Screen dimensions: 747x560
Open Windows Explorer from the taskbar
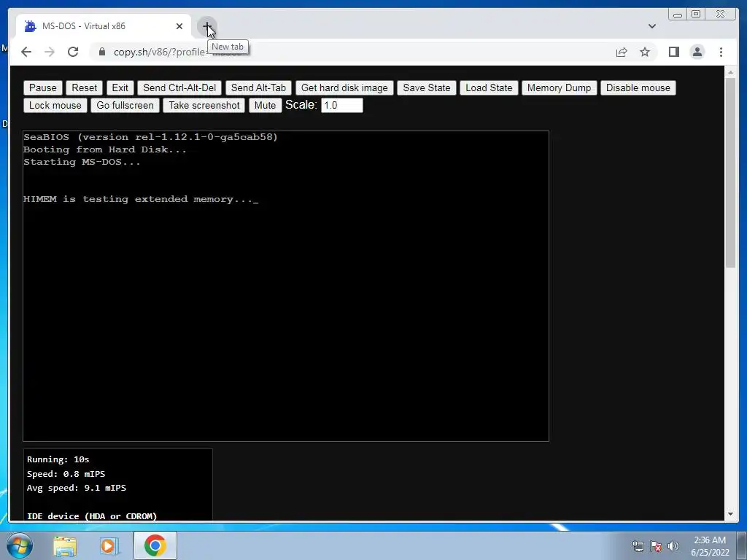click(65, 545)
